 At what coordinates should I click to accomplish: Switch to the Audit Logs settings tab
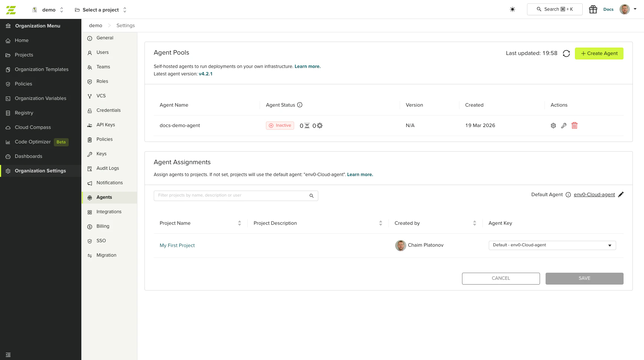coord(107,168)
